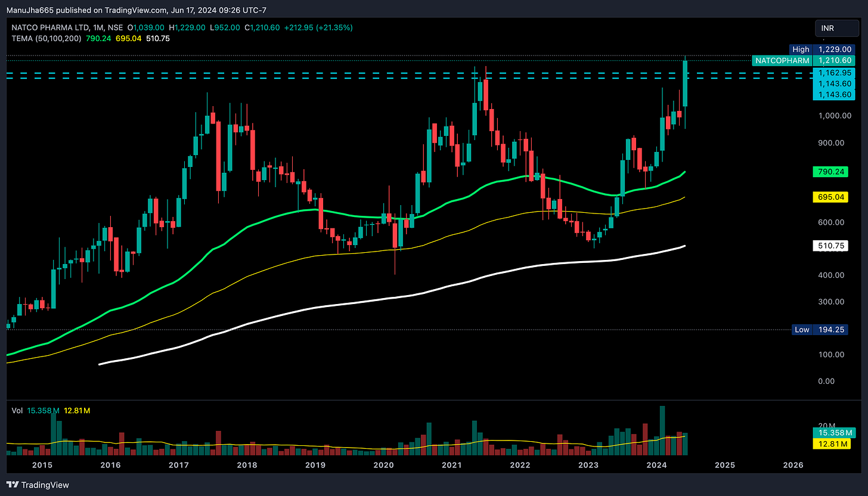
Task: Open the INR currency selector
Action: (836, 28)
